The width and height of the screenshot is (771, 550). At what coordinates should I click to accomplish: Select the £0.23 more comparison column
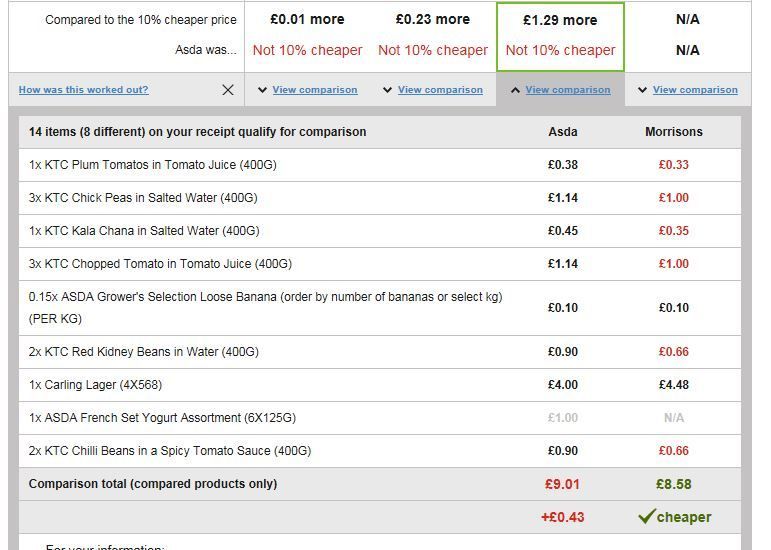coord(433,35)
